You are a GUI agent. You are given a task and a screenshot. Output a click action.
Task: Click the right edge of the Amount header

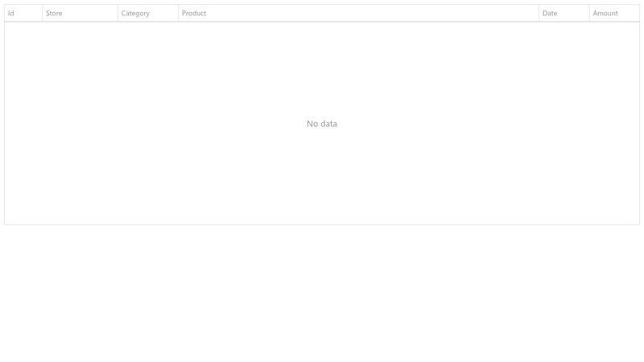pos(639,13)
